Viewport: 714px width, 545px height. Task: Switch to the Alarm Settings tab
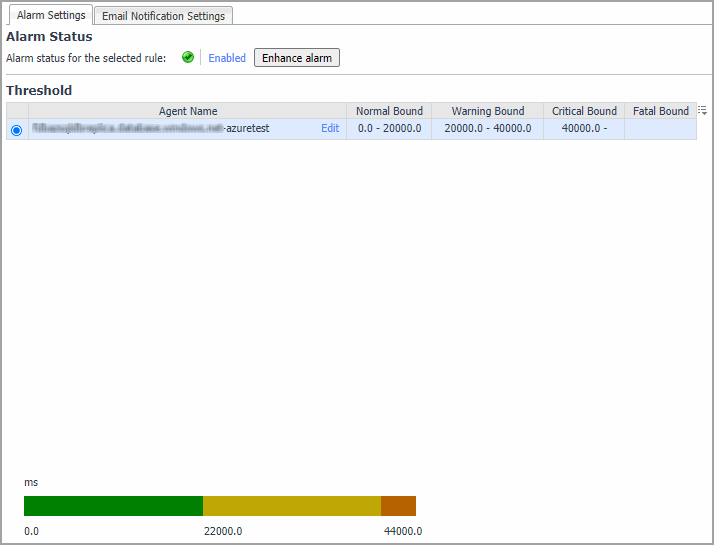[51, 15]
